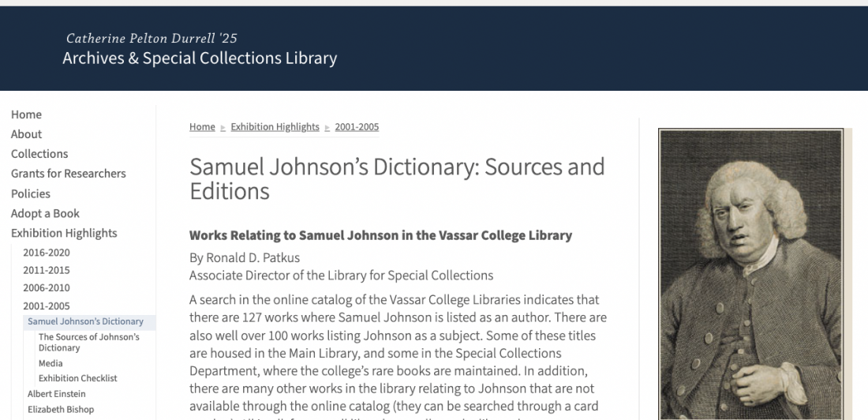The height and width of the screenshot is (420, 868).
Task: Click the Home breadcrumb link
Action: pyautogui.click(x=202, y=127)
